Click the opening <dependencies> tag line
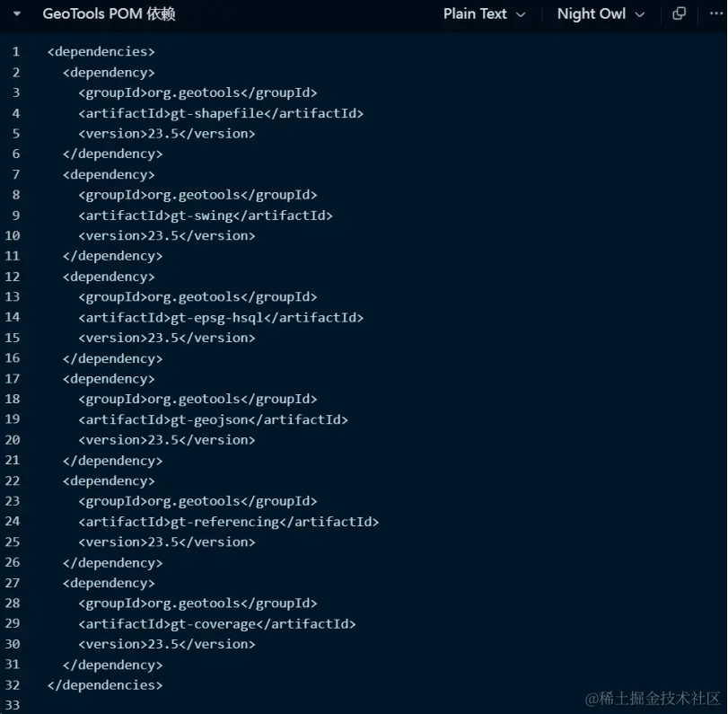 click(x=101, y=51)
